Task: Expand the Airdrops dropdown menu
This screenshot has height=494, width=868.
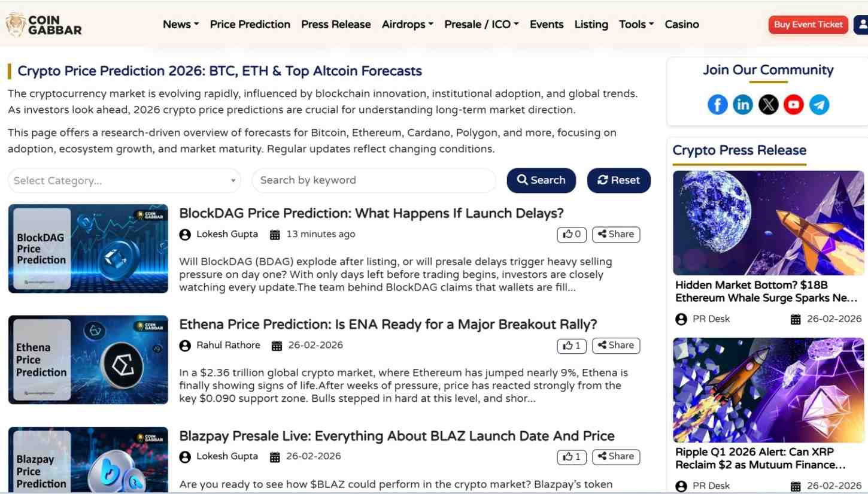Action: 408,25
